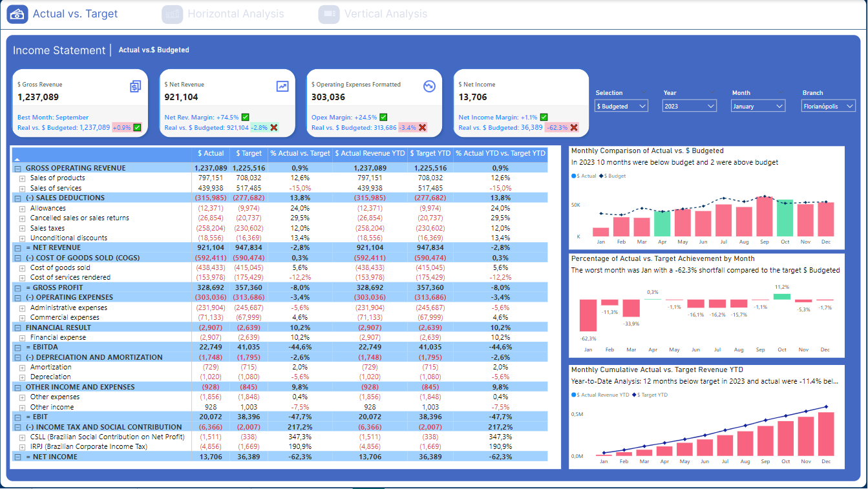Select the Dec bar in cumulative YTD chart
The width and height of the screenshot is (868, 489).
tap(826, 434)
